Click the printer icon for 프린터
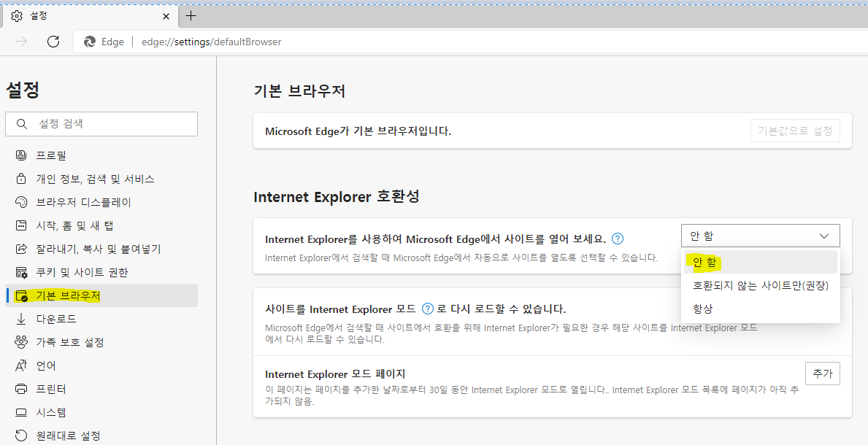 click(21, 389)
